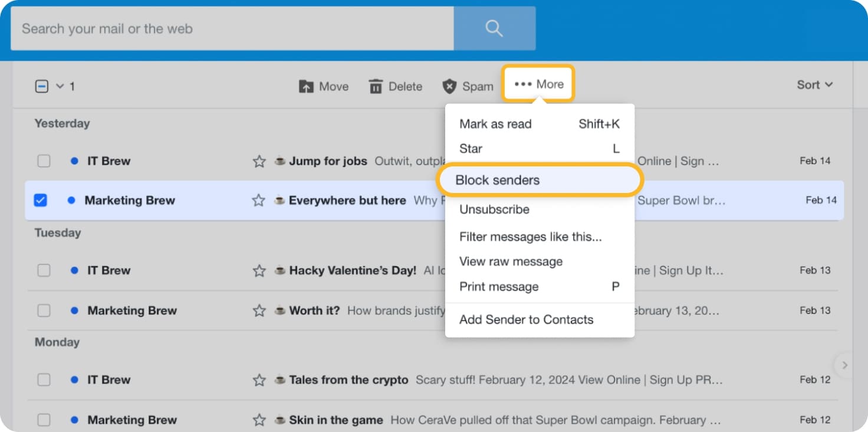Click the search magnifier icon
868x432 pixels.
coord(494,28)
